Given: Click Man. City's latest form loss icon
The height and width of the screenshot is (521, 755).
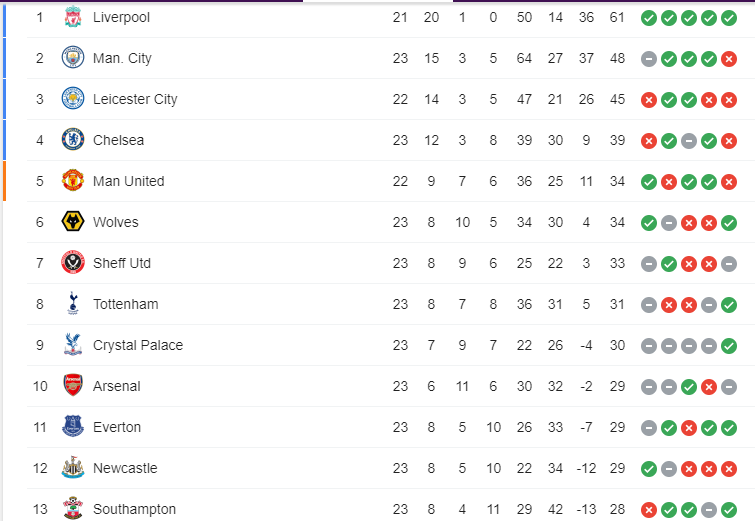Looking at the screenshot, I should 729,58.
